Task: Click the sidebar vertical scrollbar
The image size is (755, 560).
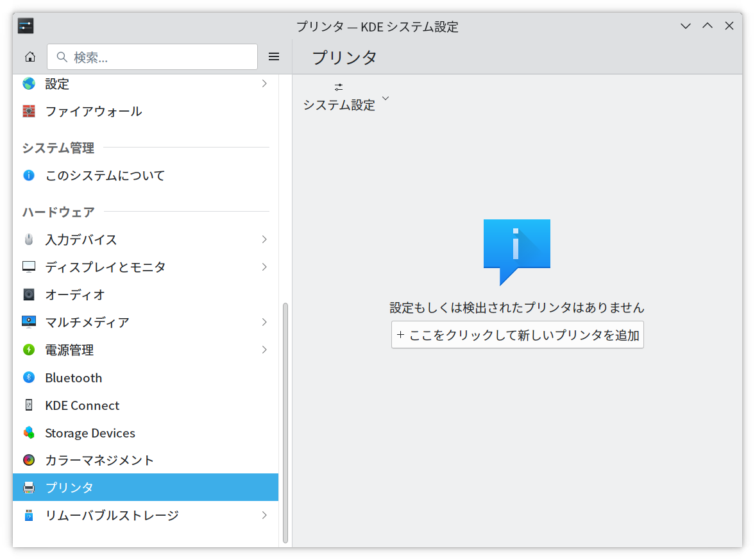Action: click(285, 423)
